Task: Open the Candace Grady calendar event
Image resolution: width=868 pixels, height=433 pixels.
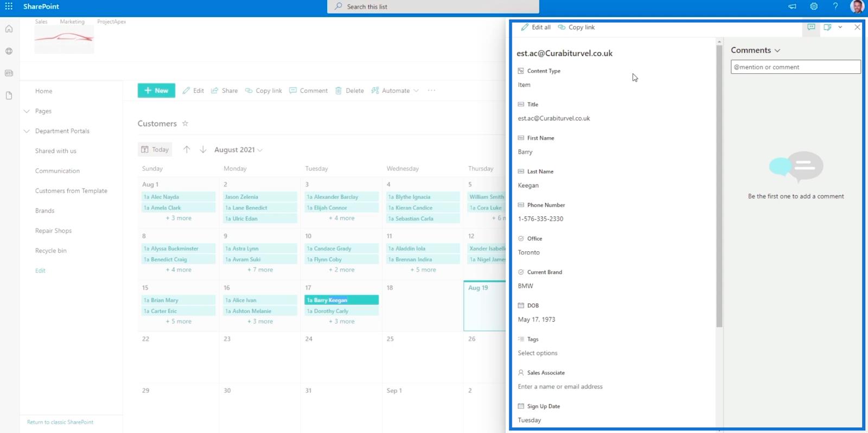Action: tap(341, 249)
